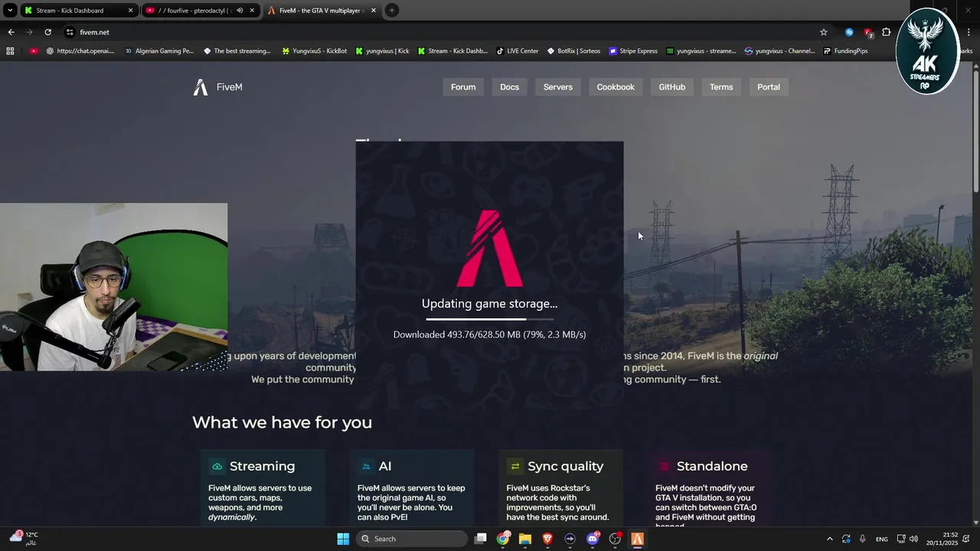Click the Sync quality arrows icon
The image size is (980, 551).
click(x=515, y=466)
